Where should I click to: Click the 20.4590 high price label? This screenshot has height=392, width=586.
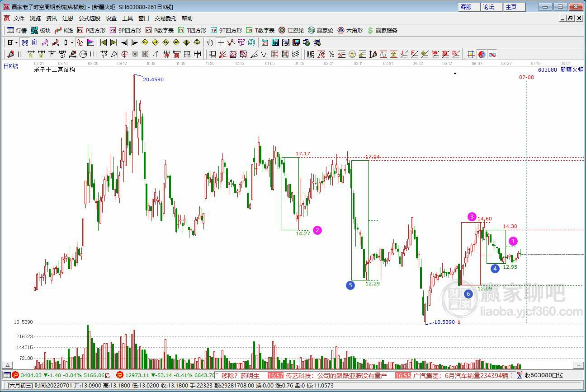pos(153,79)
